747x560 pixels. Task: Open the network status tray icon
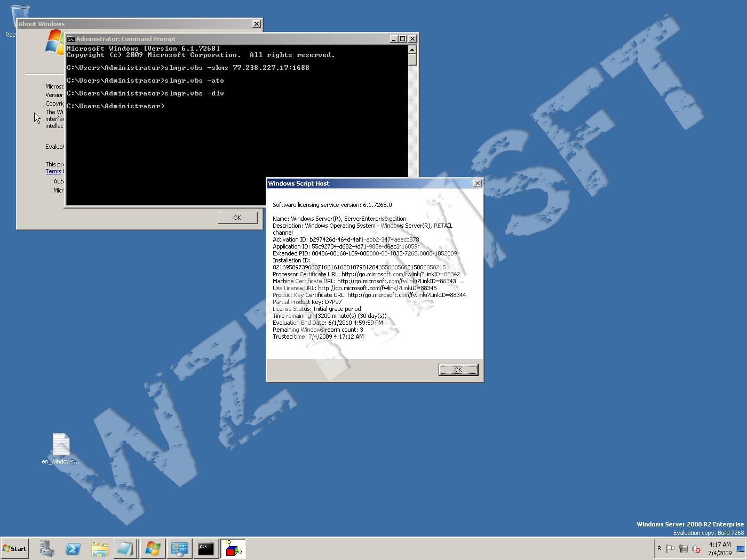pos(684,549)
